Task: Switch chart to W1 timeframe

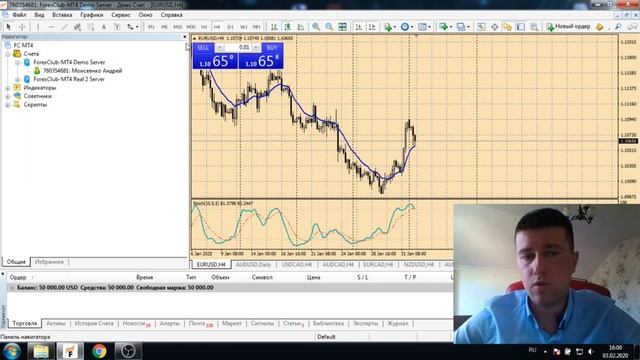Action: (244, 27)
